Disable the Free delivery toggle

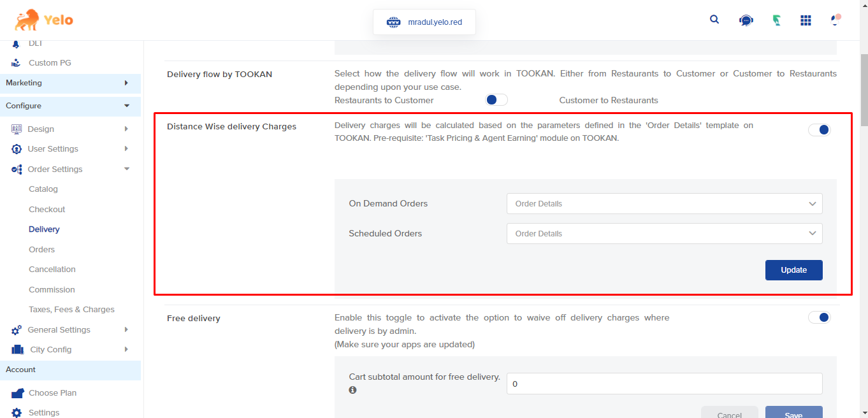click(819, 317)
